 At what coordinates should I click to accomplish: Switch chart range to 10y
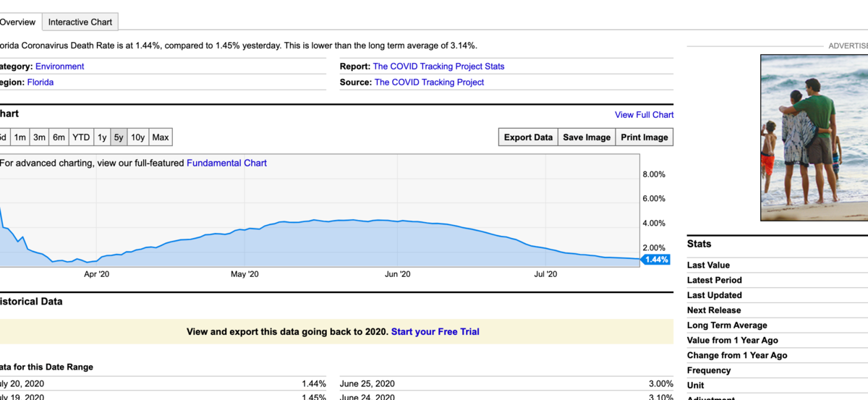click(x=137, y=137)
